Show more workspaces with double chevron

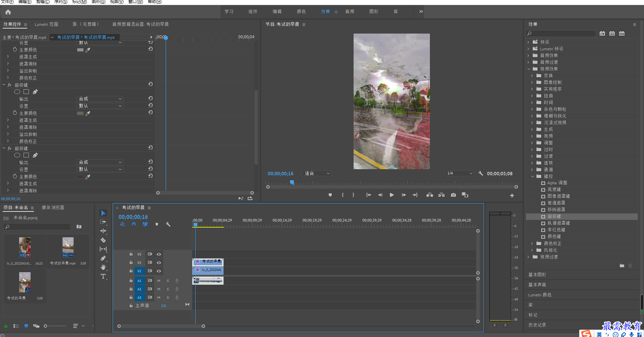click(x=421, y=11)
